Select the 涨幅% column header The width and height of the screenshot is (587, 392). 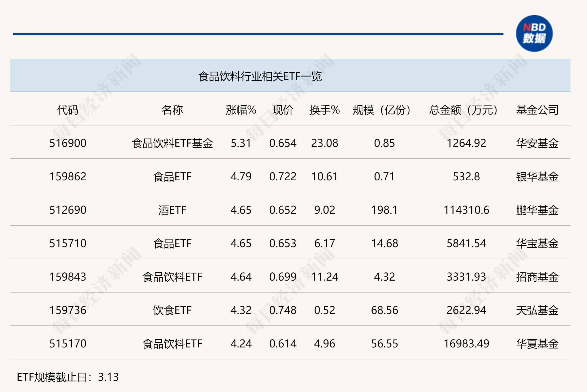tap(241, 110)
